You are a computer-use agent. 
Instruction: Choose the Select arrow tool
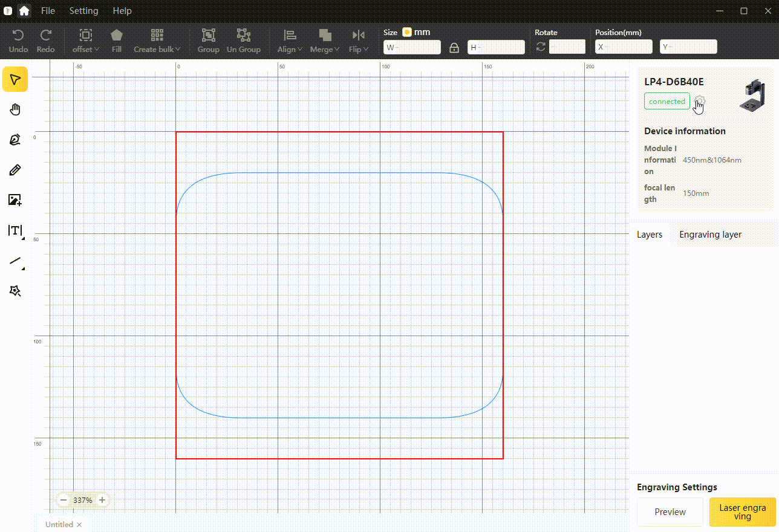15,79
